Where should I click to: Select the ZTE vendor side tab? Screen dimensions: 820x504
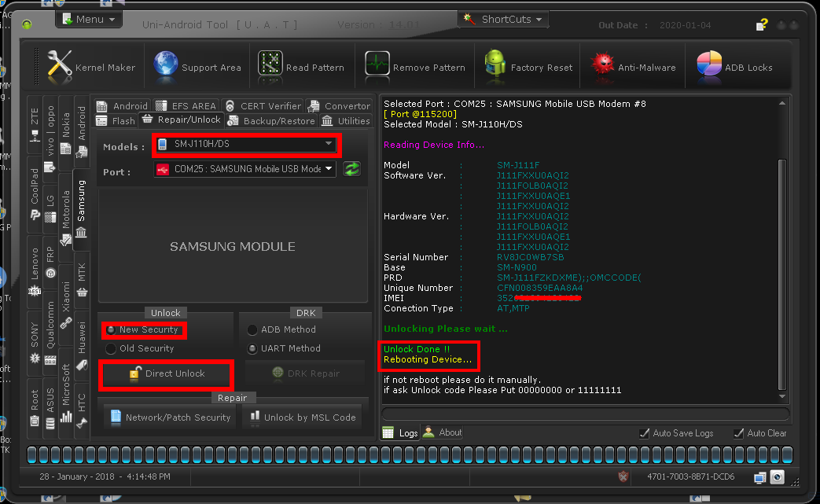pos(35,124)
